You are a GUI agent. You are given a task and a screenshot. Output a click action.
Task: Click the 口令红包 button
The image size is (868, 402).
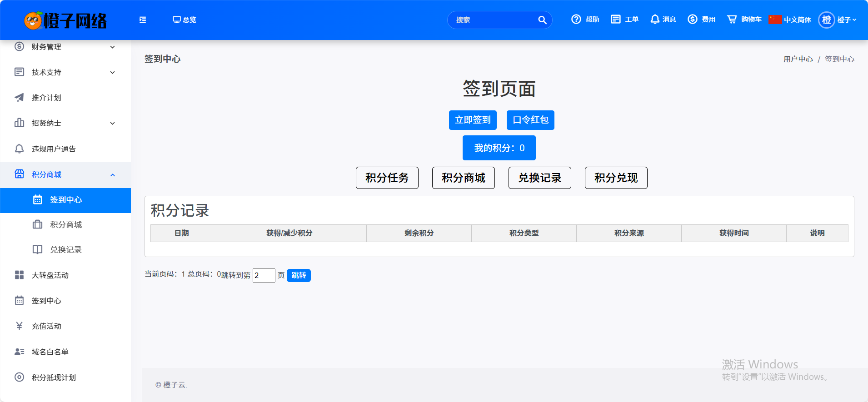pyautogui.click(x=530, y=120)
